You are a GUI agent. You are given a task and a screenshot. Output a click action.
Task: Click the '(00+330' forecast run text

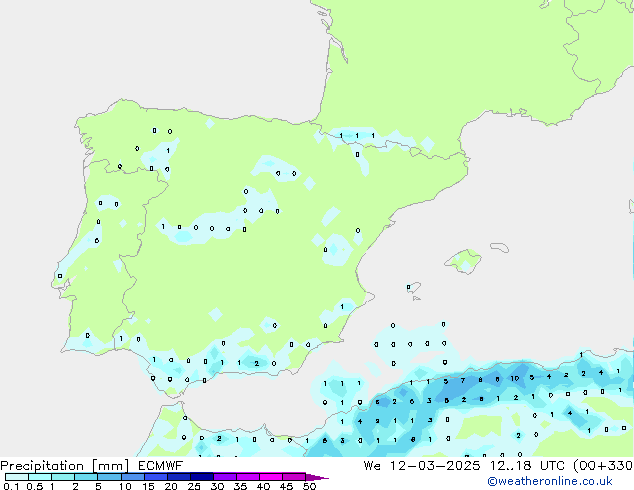[x=603, y=466]
